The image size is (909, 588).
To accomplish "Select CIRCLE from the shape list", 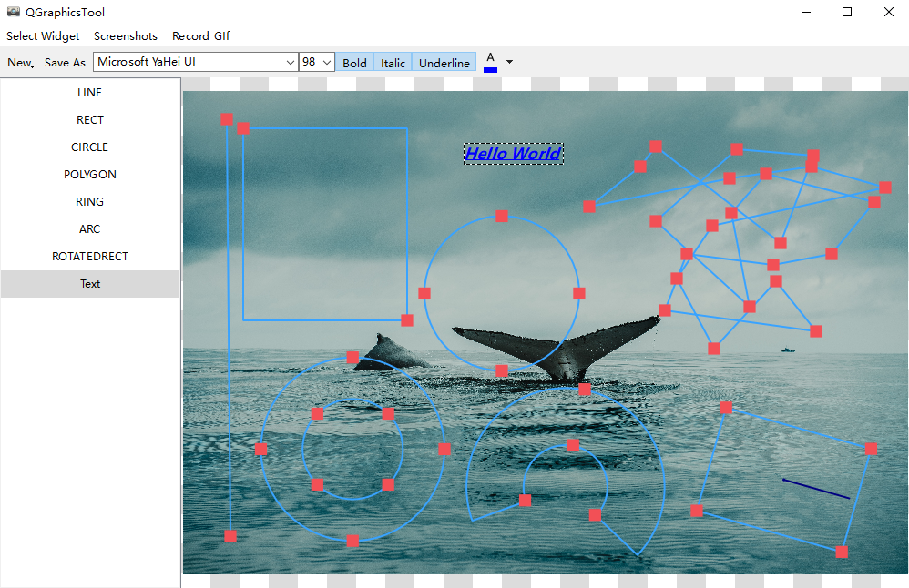I will point(90,147).
